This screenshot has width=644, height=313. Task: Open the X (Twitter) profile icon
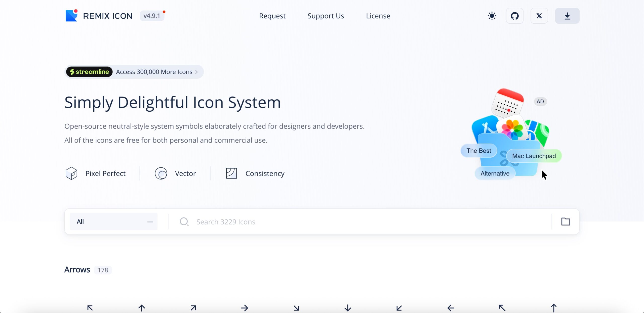coord(539,16)
